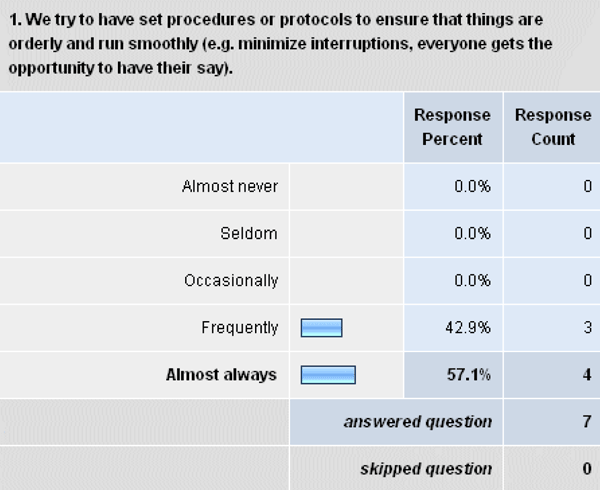Click the response count 4 for Almost always
Screen dimensions: 600x490
587,375
